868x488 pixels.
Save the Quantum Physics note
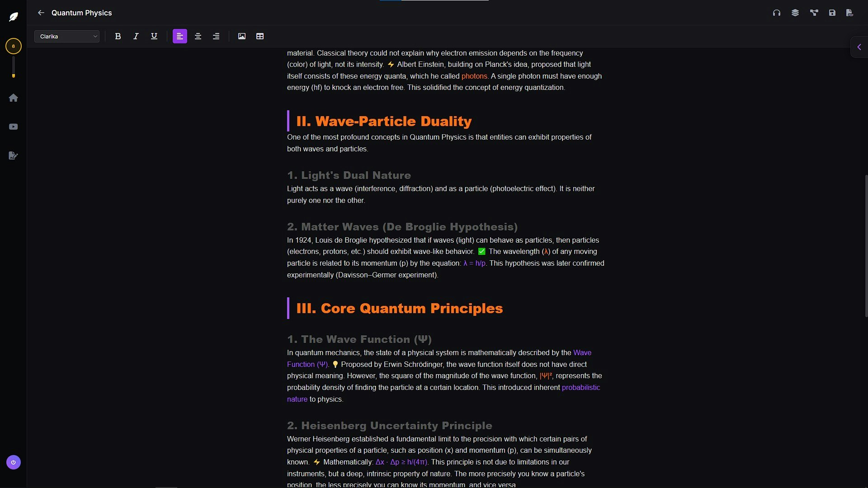pyautogui.click(x=832, y=13)
